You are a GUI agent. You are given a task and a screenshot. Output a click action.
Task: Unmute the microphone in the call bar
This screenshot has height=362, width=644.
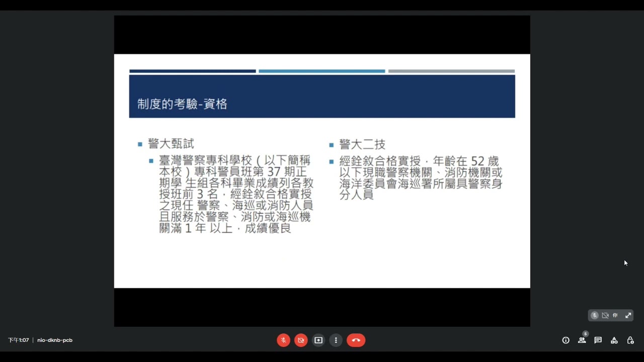(x=283, y=340)
